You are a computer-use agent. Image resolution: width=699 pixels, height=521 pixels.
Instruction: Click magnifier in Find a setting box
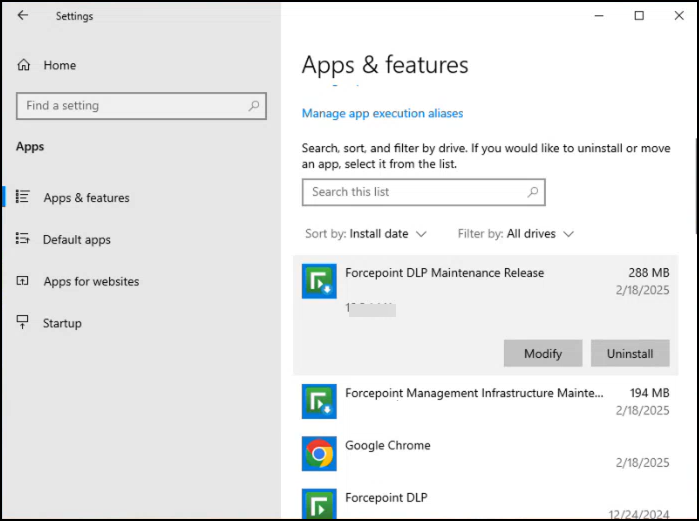click(254, 106)
